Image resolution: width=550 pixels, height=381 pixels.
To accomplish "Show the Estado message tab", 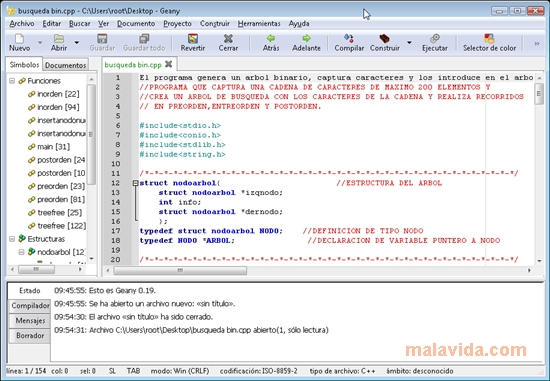I will [30, 290].
